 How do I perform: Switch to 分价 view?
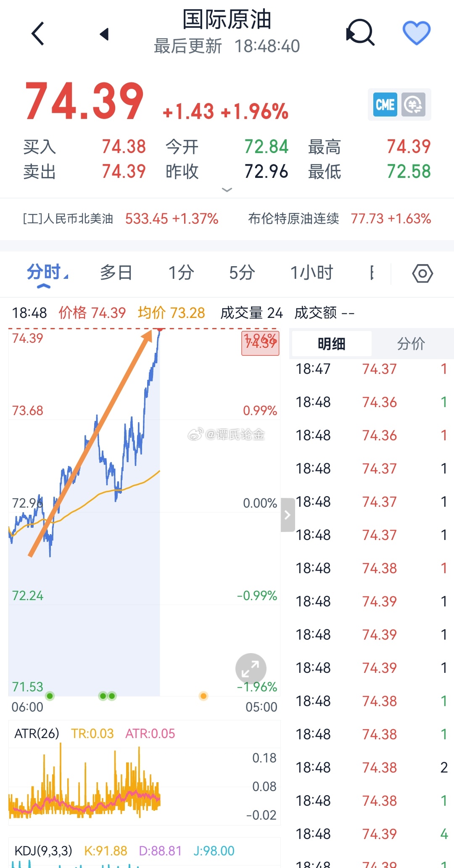tap(411, 344)
